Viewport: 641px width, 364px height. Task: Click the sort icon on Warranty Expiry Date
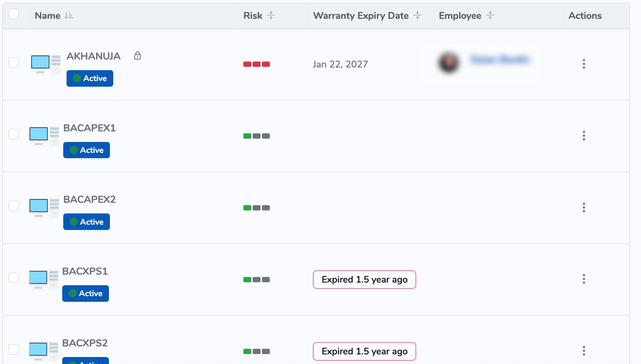(x=418, y=15)
